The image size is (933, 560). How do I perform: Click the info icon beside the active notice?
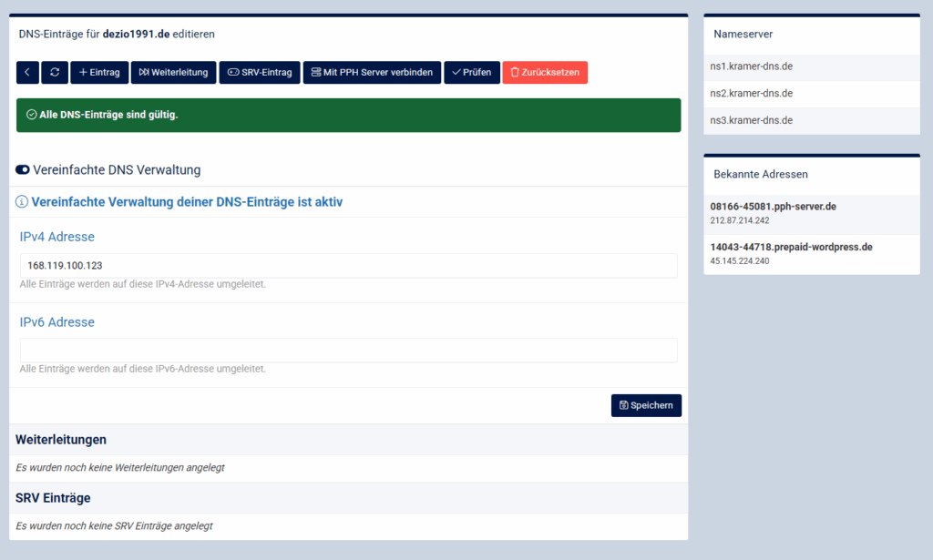click(22, 202)
